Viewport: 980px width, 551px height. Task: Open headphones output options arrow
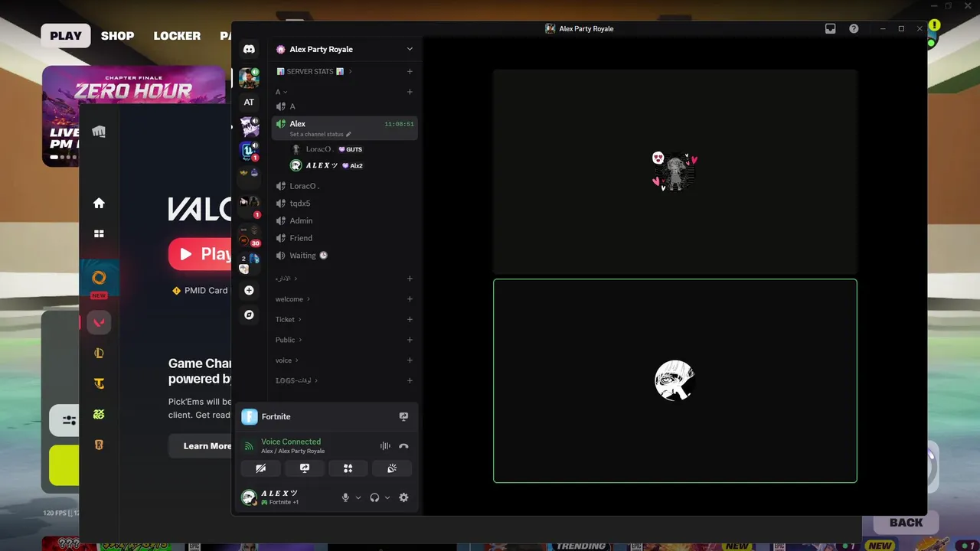[x=387, y=497]
